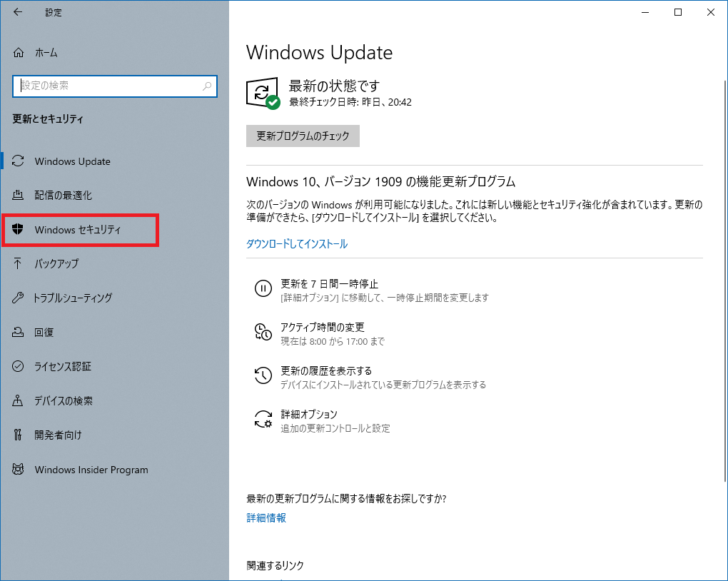Select 配信の最適化 in the sidebar
The height and width of the screenshot is (581, 728).
coord(66,195)
